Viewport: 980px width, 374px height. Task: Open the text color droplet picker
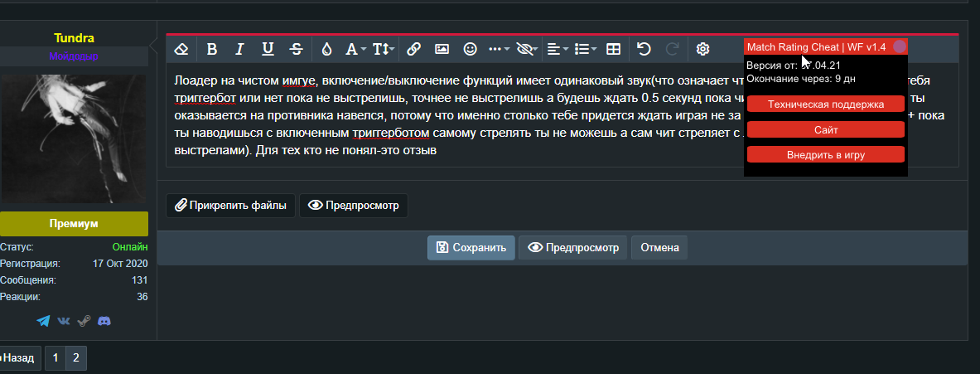326,49
